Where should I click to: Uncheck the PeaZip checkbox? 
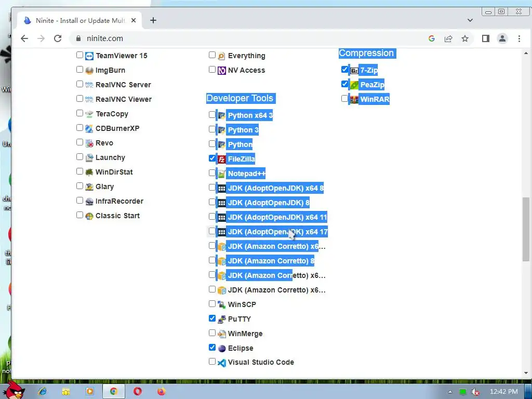coord(344,84)
